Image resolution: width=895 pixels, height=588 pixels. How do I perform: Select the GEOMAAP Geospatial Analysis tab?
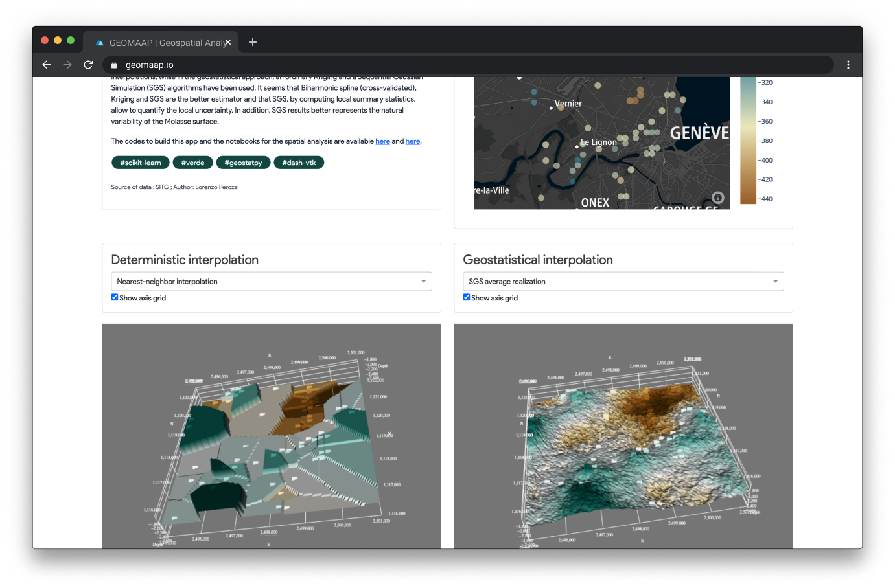click(162, 43)
